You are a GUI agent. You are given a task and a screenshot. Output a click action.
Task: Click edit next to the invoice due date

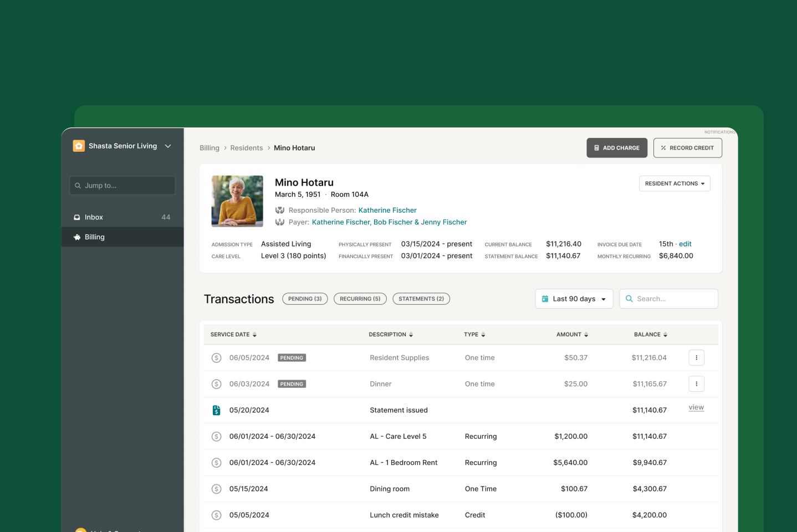(x=685, y=244)
